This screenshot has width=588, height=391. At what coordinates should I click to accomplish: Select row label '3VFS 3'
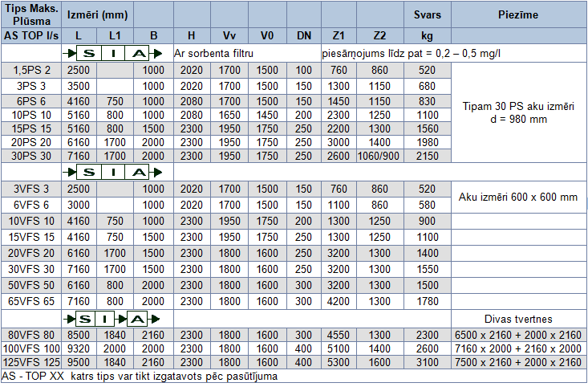31,189
